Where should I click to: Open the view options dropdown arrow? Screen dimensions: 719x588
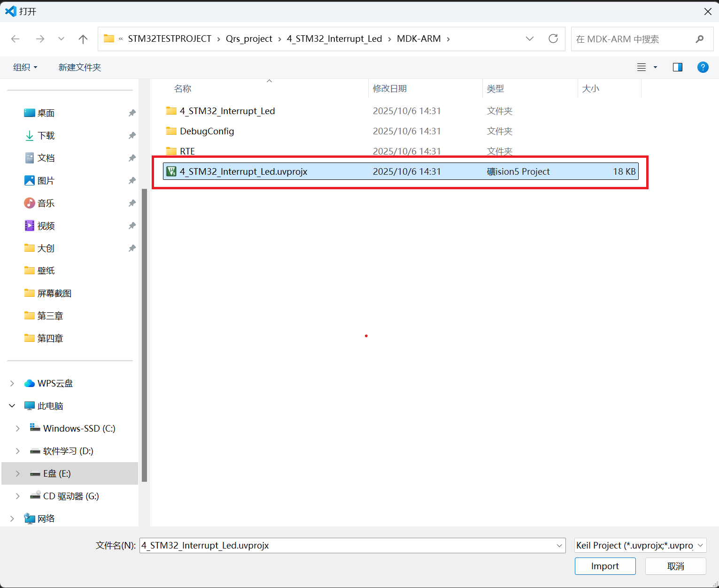pyautogui.click(x=656, y=67)
